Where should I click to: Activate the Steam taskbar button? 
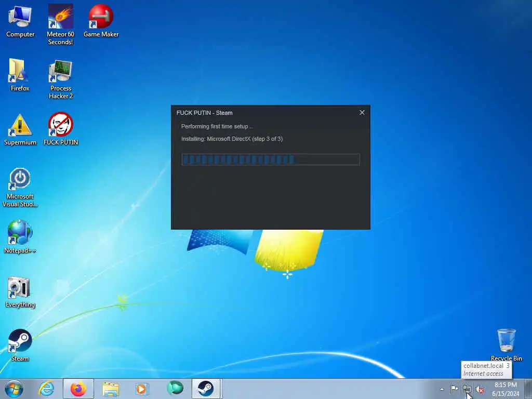coord(206,389)
